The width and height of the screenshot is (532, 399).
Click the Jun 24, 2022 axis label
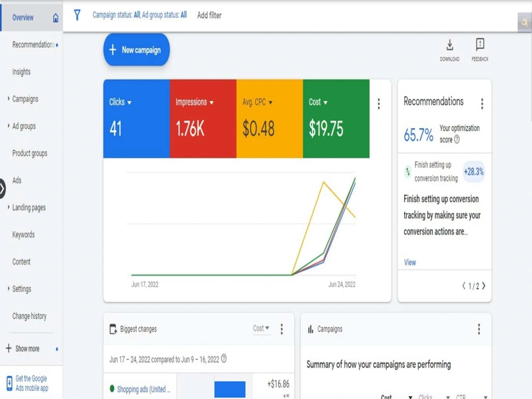[x=342, y=284]
